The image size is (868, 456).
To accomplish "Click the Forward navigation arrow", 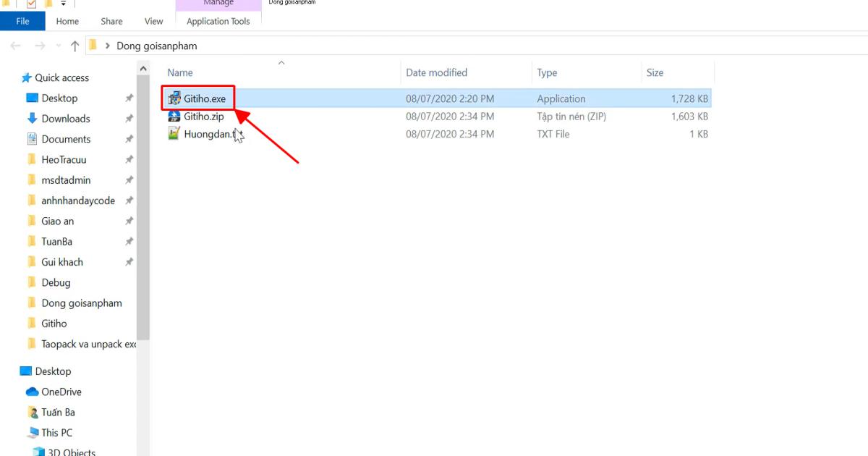I will pos(41,46).
